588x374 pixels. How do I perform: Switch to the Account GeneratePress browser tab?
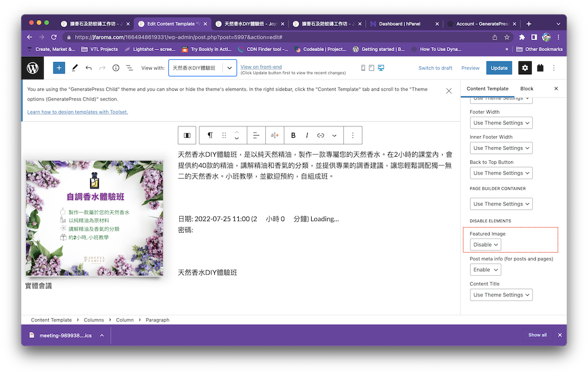[x=482, y=24]
